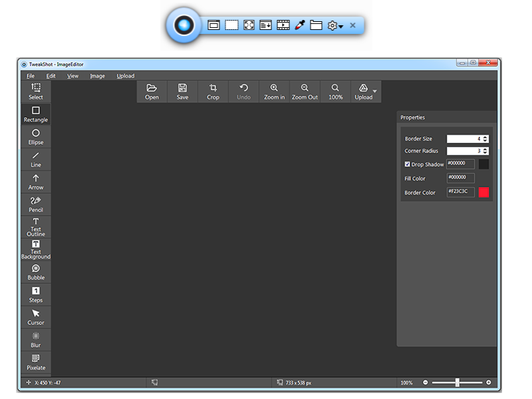Click the status bar 100% zoom text

406,383
